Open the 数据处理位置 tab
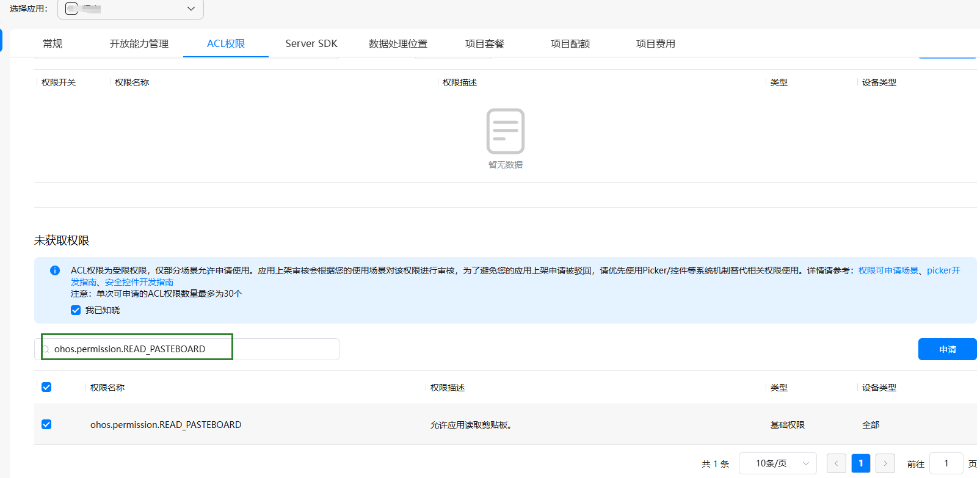Image resolution: width=980 pixels, height=478 pixels. tap(398, 43)
